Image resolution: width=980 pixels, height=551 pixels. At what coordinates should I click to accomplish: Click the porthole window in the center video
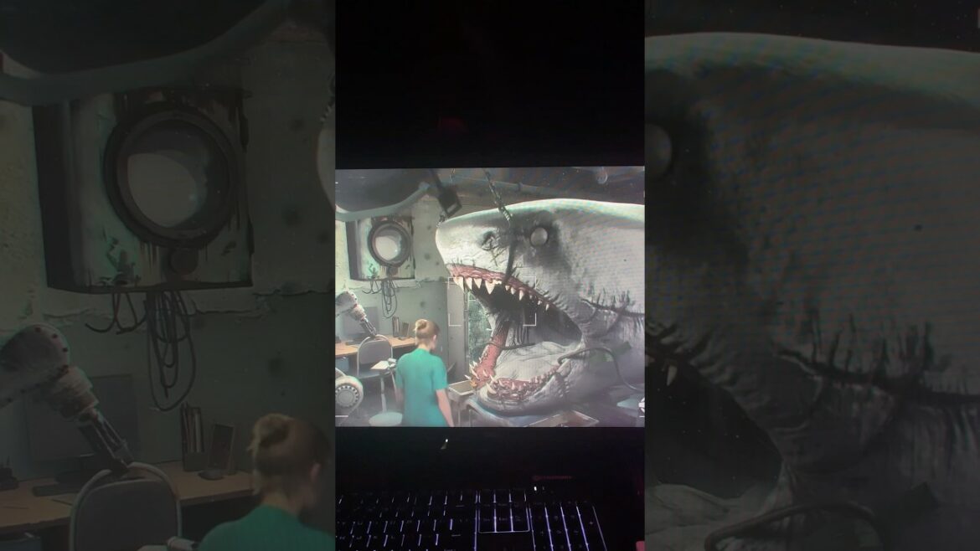point(389,244)
